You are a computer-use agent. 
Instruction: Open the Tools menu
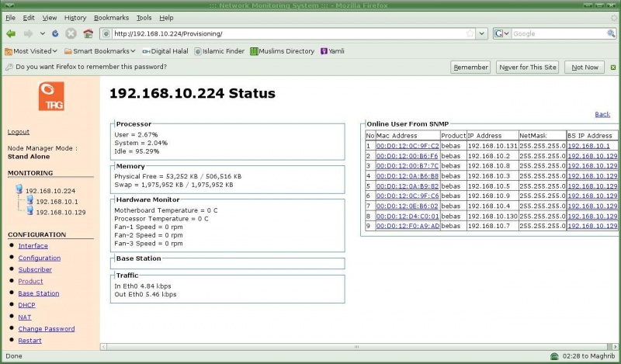click(x=144, y=17)
